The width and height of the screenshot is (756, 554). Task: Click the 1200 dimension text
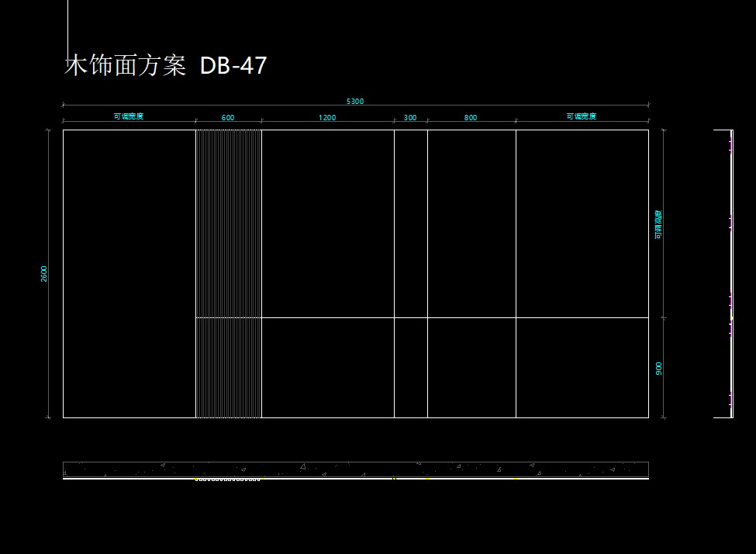(327, 118)
